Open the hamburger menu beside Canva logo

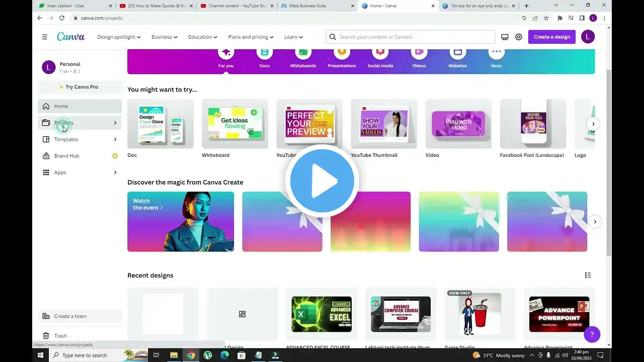(44, 37)
